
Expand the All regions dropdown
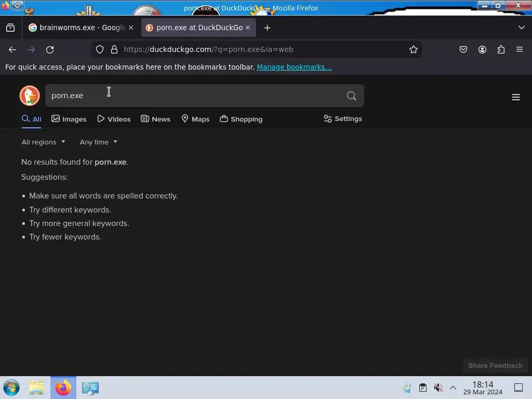click(x=43, y=142)
